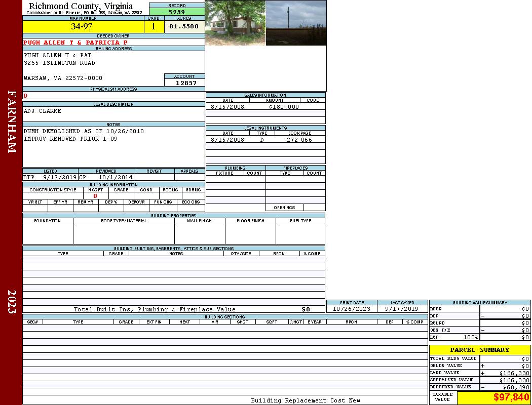Click the card number 1 box
532x405 pixels.
[154, 27]
